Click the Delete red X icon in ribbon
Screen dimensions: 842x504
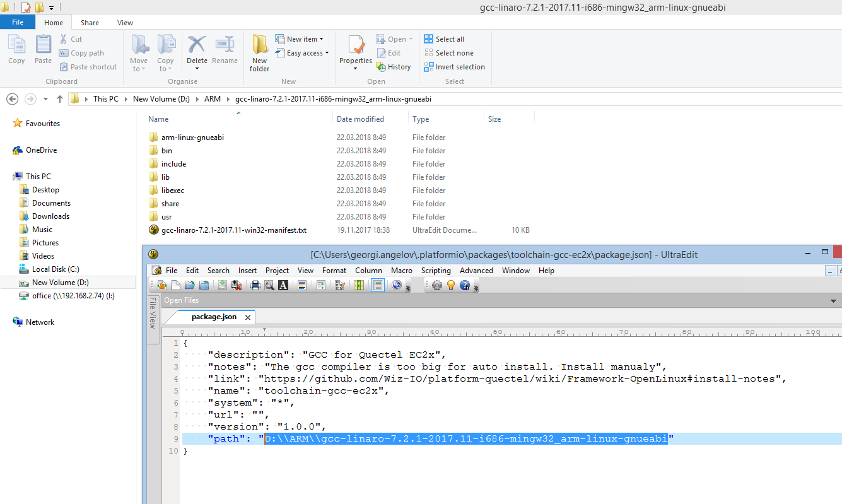click(197, 45)
